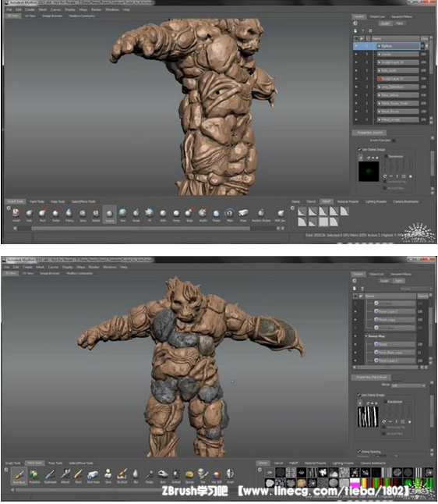This screenshot has height=504, width=438.
Task: Click stamp image preview in lower window
Action: click(368, 417)
